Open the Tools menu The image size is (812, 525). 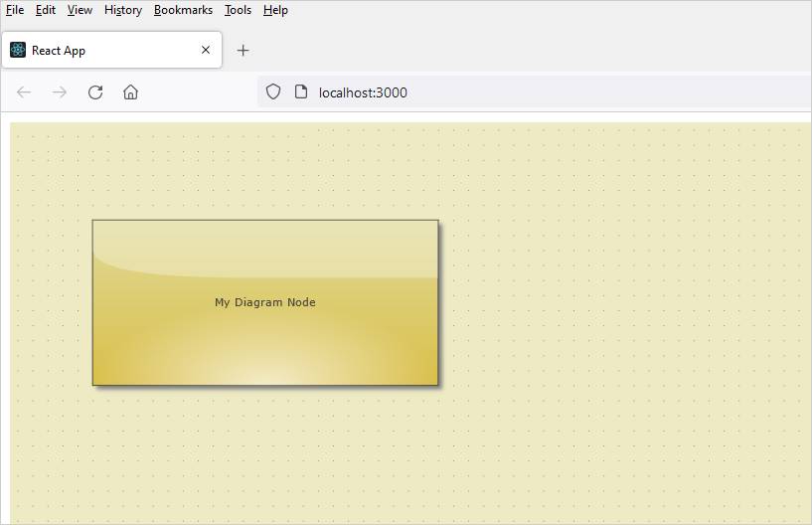[238, 10]
